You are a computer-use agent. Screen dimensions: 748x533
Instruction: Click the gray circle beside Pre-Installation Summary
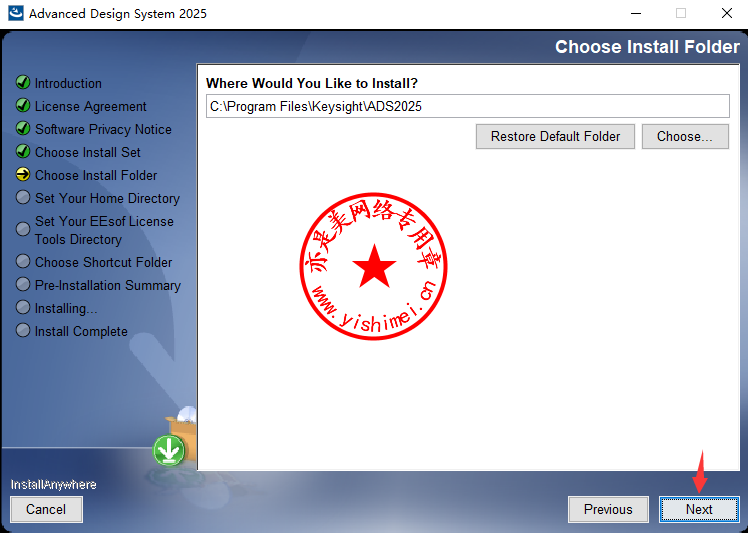pyautogui.click(x=22, y=284)
